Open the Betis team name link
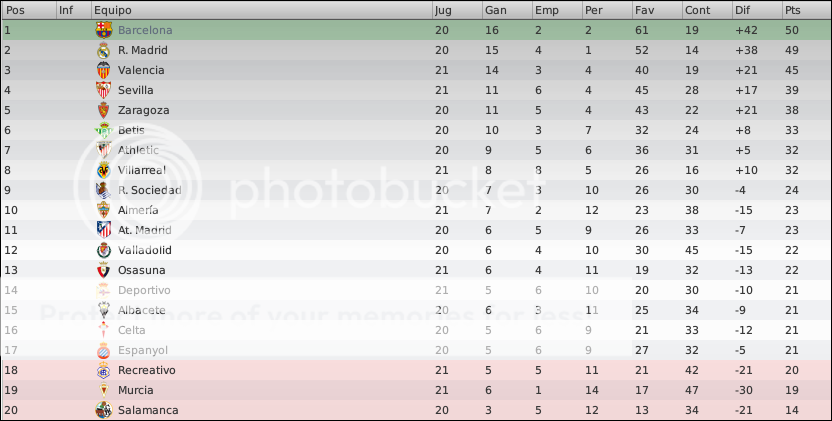Image resolution: width=832 pixels, height=421 pixels. (x=131, y=130)
